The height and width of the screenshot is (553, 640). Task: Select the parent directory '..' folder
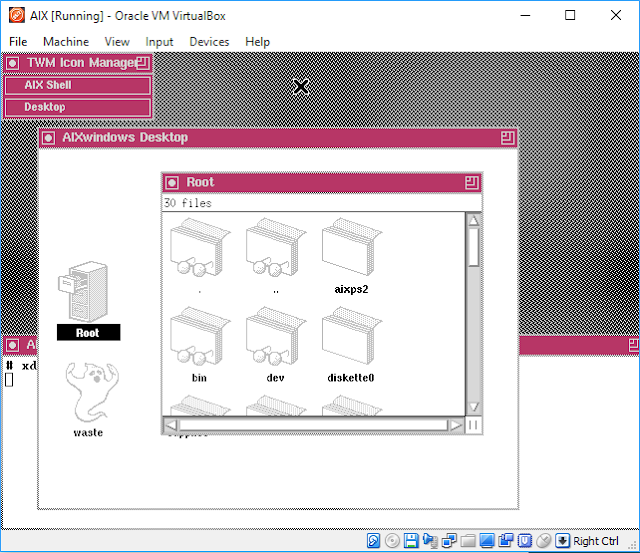pyautogui.click(x=276, y=247)
